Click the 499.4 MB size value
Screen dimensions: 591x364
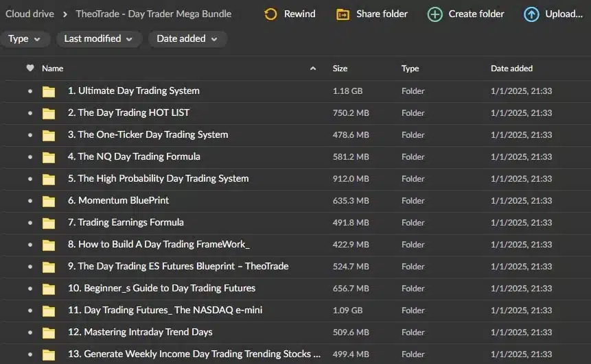pos(351,354)
